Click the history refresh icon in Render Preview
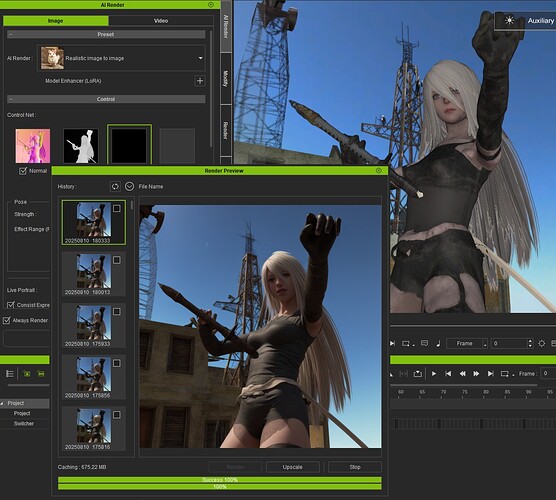 [x=115, y=187]
